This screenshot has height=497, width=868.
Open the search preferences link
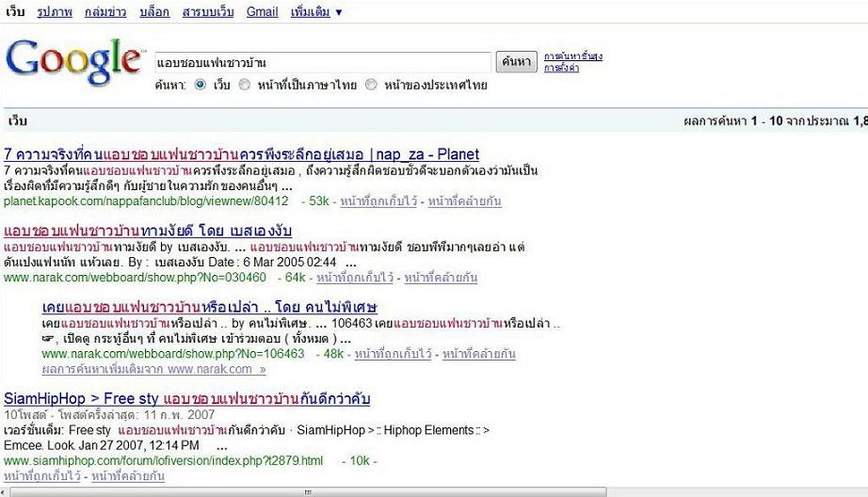click(561, 68)
